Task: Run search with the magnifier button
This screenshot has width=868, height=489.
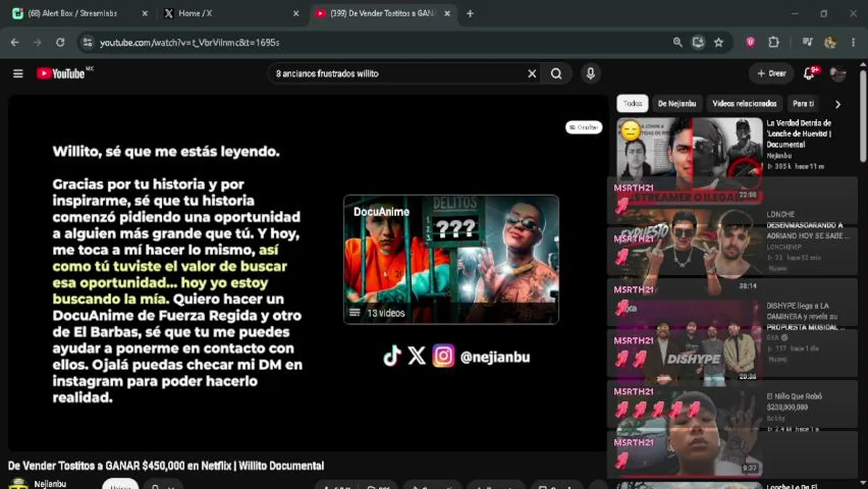Action: (x=556, y=73)
